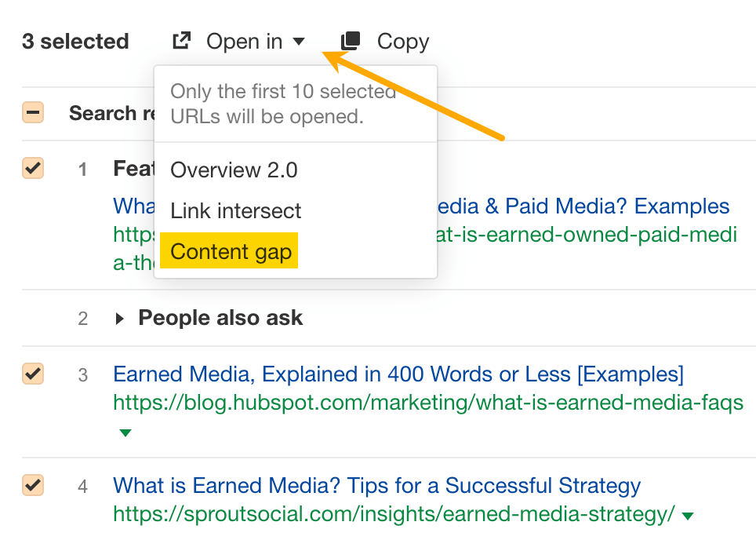Choose the highlighted Content gap option

[x=229, y=251]
